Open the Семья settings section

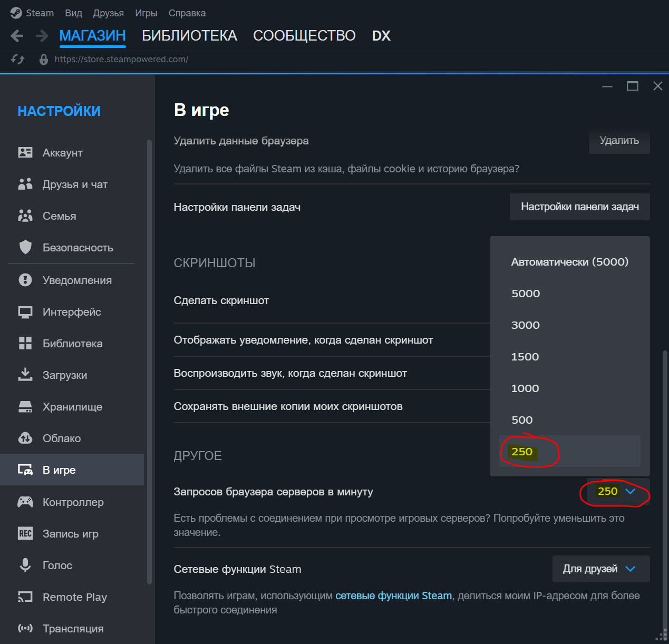coord(72,216)
